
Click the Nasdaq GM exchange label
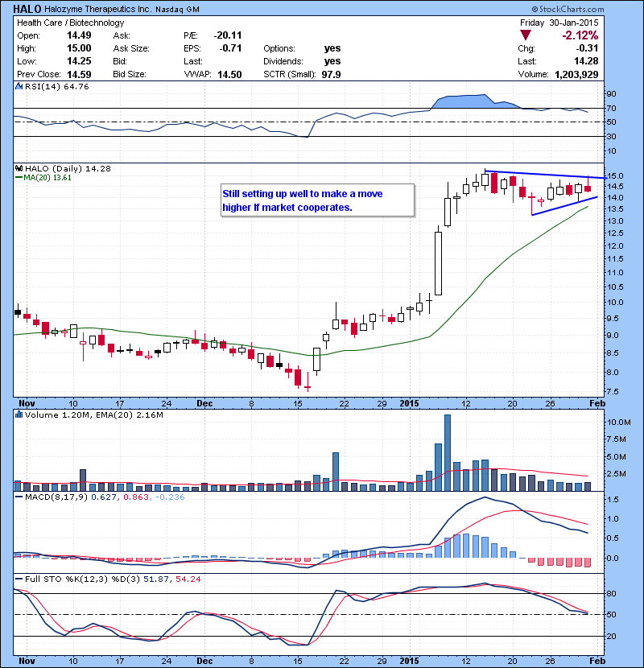pos(177,10)
